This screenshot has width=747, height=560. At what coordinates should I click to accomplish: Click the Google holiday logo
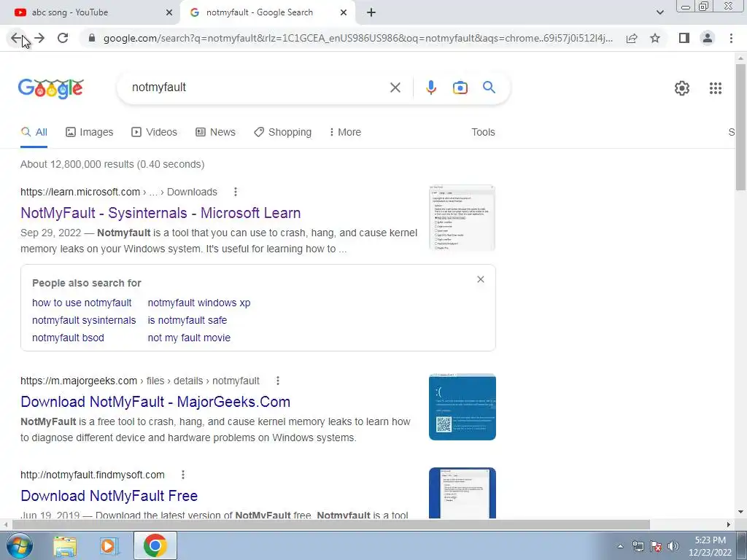(x=51, y=88)
